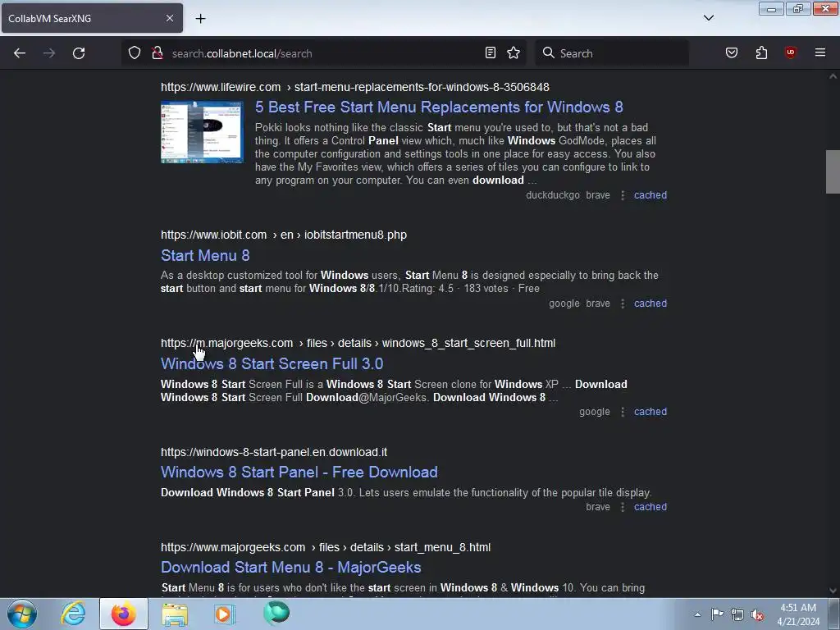Click the www.iobit.com URL text
The width and height of the screenshot is (840, 630).
coord(214,235)
